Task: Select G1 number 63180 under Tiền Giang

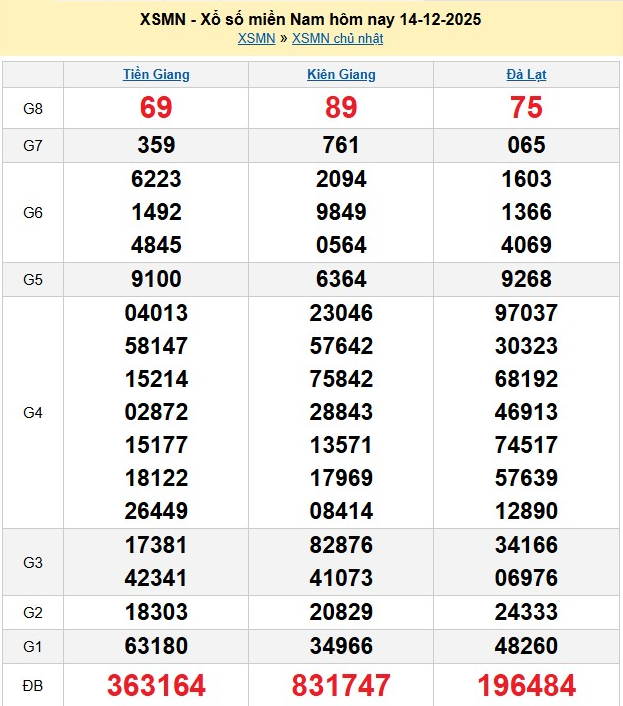Action: pos(156,646)
